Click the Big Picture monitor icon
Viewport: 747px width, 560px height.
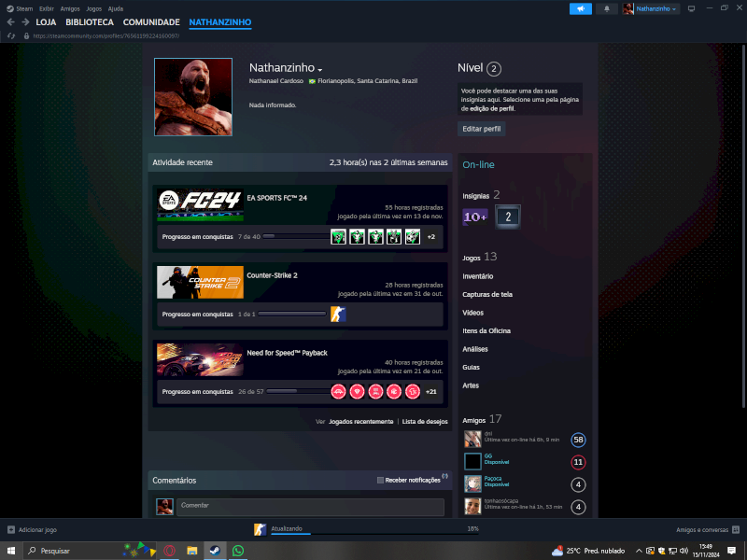click(x=691, y=8)
